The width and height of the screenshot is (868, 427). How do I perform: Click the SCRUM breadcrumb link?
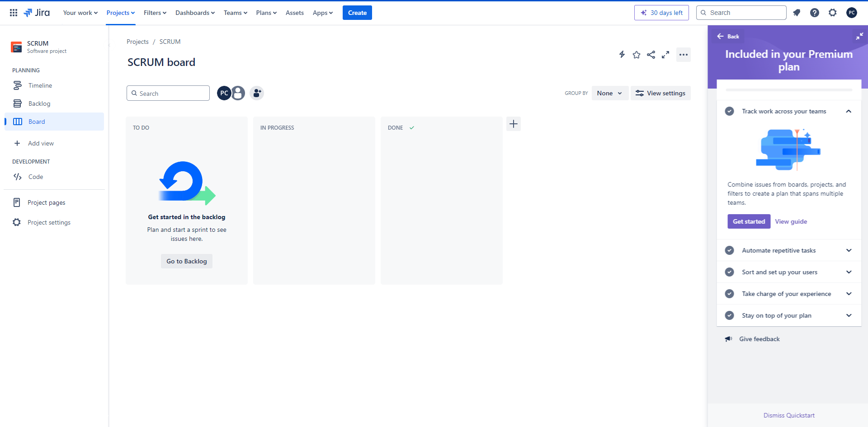click(x=170, y=42)
